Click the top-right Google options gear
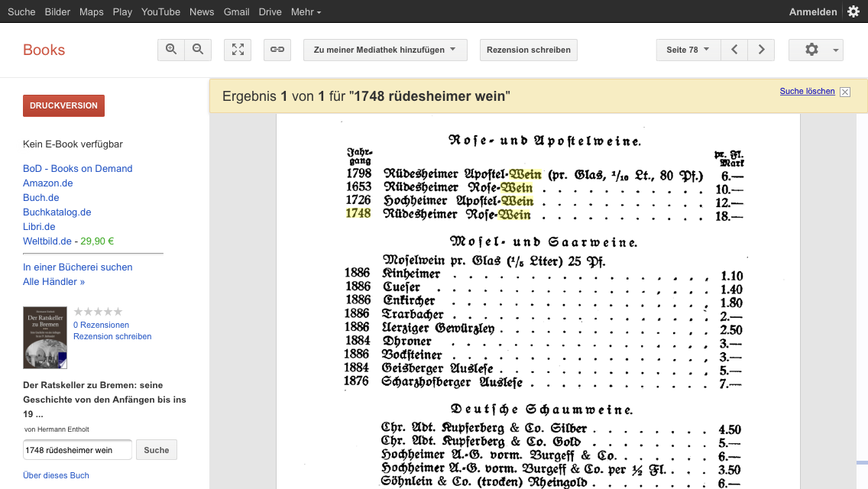Viewport: 868px width, 489px height. coord(853,11)
